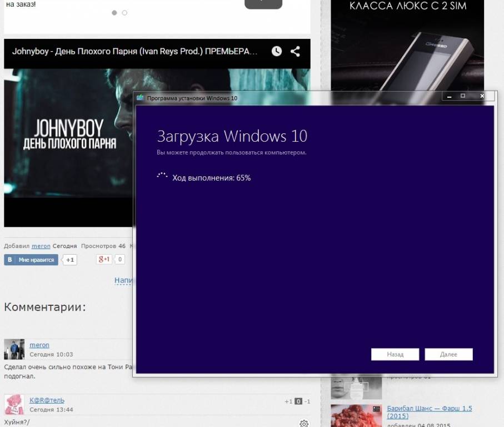This screenshot has height=427, width=504.
Task: Click 'Сегодня 10:03' comment timestamp
Action: point(51,354)
